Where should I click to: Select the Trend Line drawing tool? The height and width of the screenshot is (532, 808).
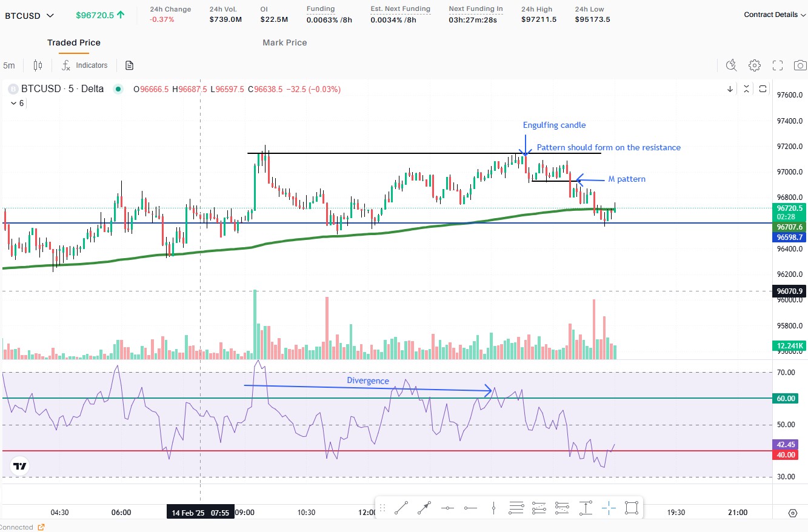click(400, 507)
